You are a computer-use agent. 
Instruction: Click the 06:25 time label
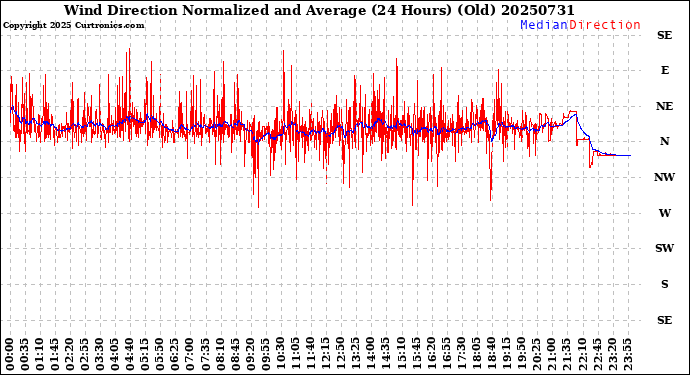click(x=175, y=354)
